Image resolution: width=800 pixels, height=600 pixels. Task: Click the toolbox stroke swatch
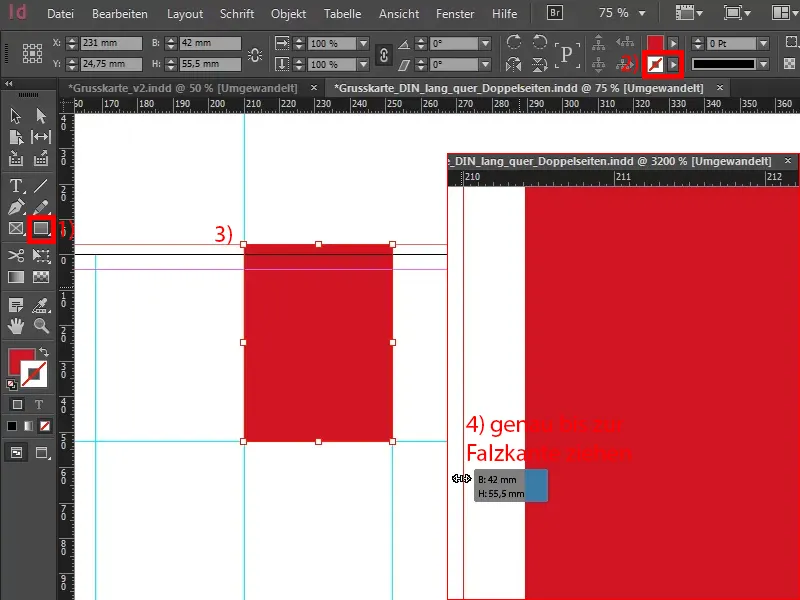point(34,374)
